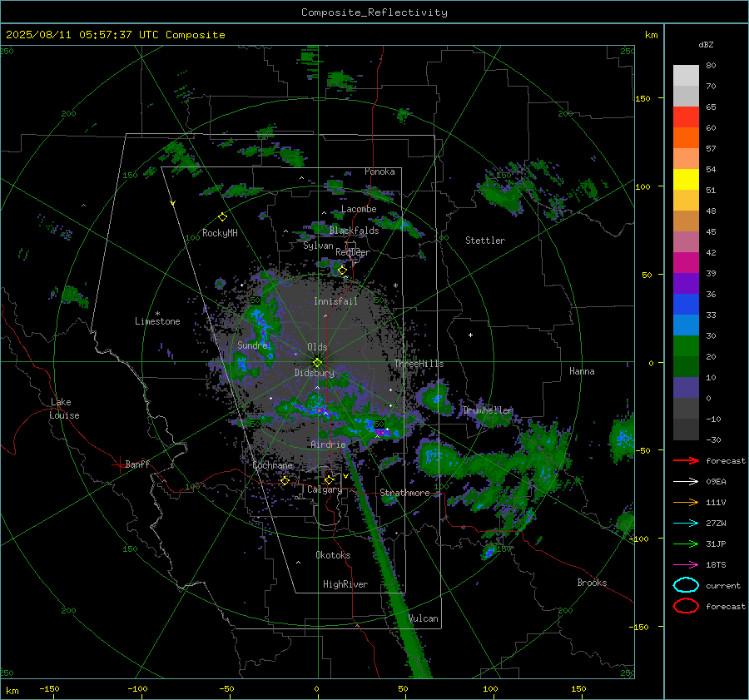Select the magenta 42 dBZ swatch
This screenshot has height=700, width=749.
686,262
